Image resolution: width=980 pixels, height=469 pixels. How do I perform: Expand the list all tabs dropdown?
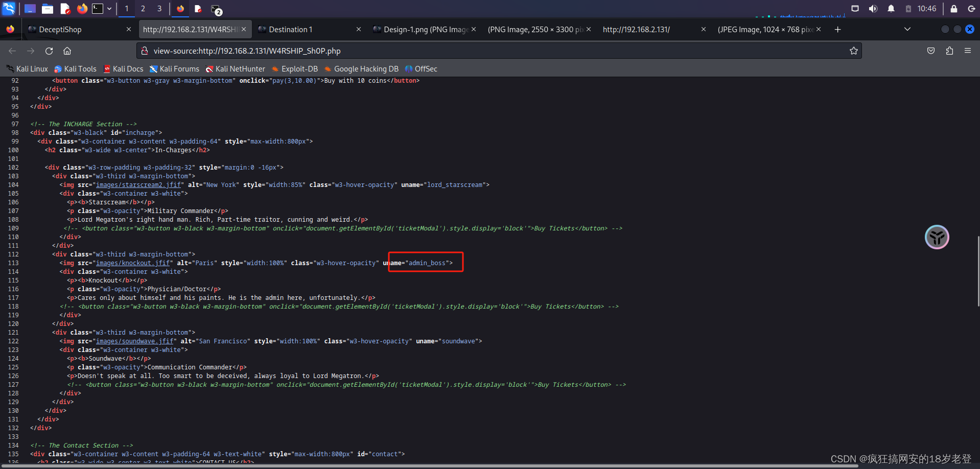pos(907,29)
